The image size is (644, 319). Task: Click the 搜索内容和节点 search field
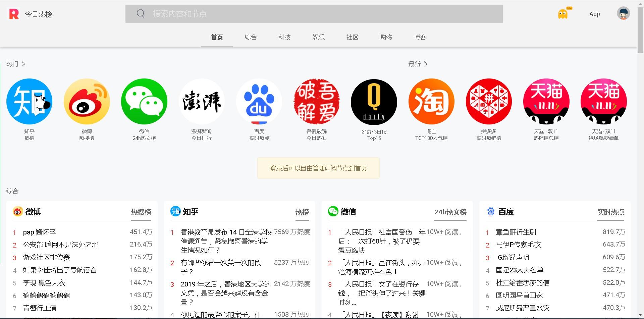(314, 14)
